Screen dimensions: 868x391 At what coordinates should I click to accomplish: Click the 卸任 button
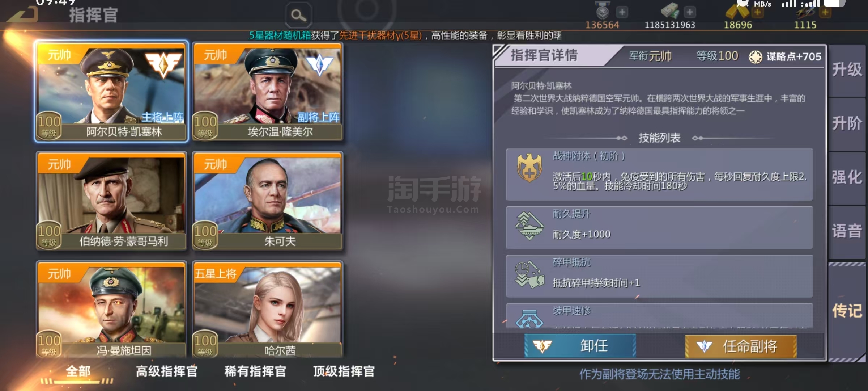tap(580, 346)
